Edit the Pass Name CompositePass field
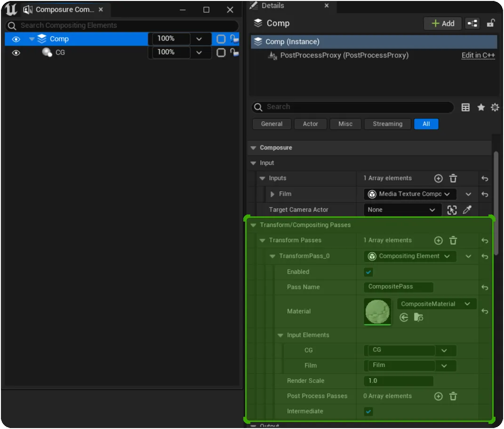Viewport: 504px width, 429px height. [x=398, y=287]
